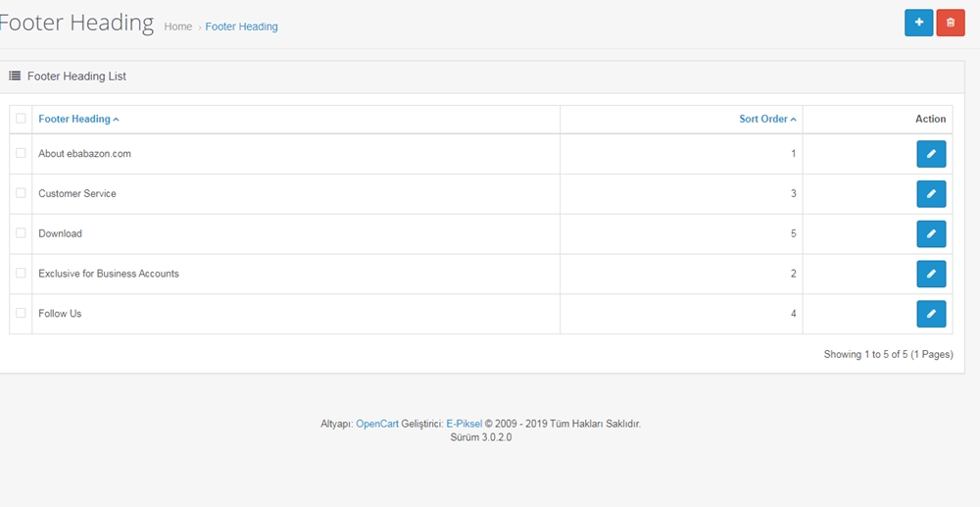Open the E-Piksel developer link
The image size is (980, 507).
click(465, 424)
